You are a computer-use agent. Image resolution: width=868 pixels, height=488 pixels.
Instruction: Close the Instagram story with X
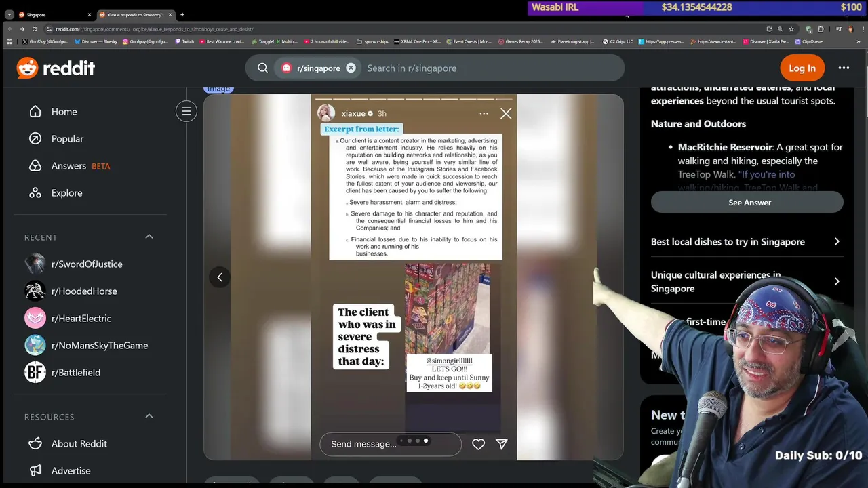pyautogui.click(x=506, y=114)
